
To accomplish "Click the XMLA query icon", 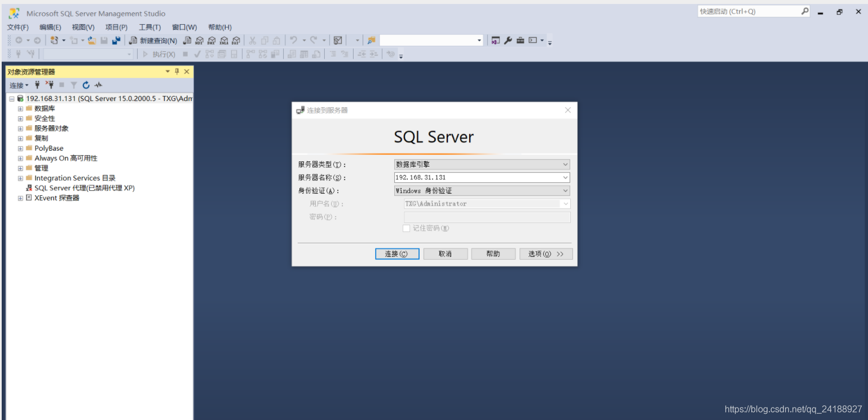I will tap(224, 41).
